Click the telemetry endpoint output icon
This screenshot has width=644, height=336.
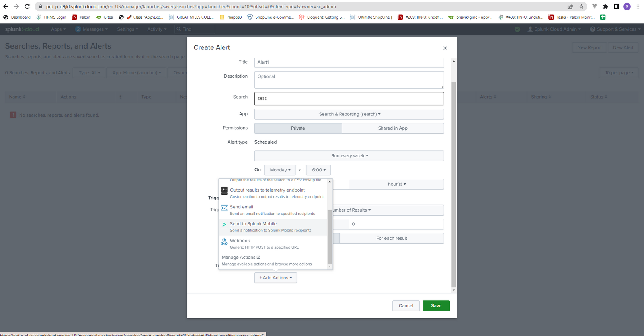click(x=224, y=191)
